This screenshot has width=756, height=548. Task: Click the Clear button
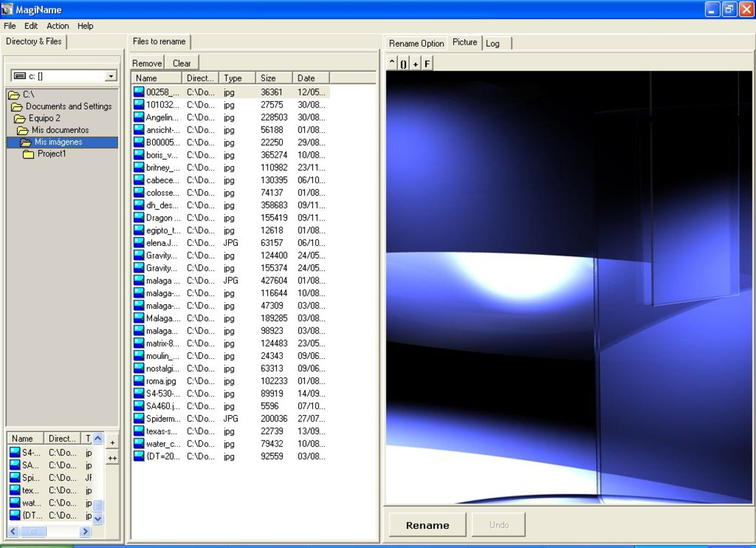coord(181,63)
